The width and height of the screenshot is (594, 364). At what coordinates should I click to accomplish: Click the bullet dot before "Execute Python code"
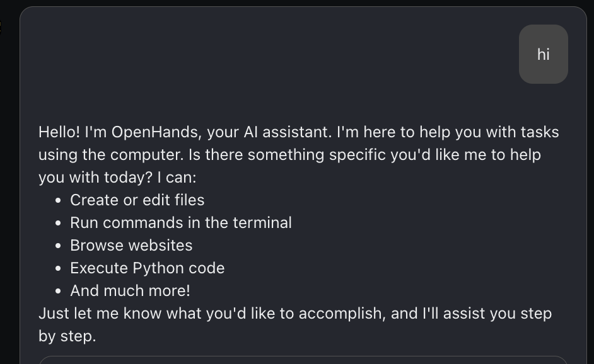tap(58, 269)
